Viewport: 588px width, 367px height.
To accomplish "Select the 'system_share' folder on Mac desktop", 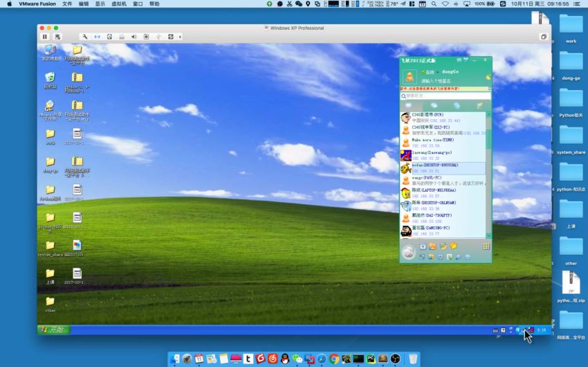I will [571, 139].
